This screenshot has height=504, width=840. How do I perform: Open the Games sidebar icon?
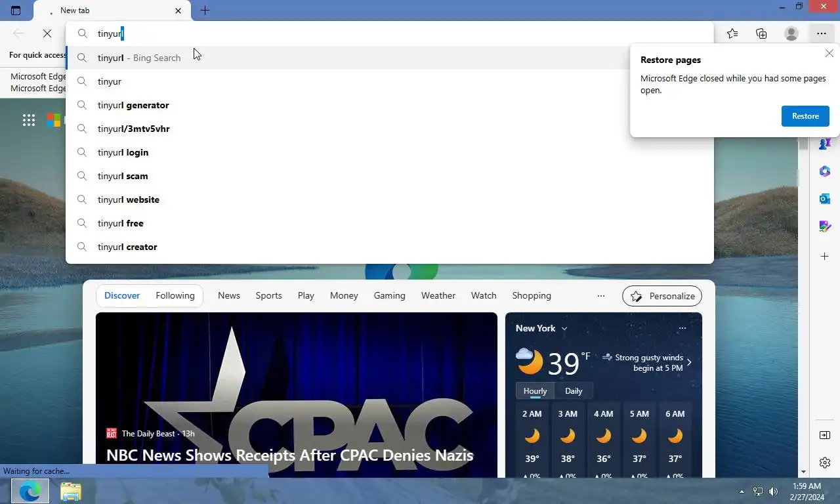click(825, 143)
